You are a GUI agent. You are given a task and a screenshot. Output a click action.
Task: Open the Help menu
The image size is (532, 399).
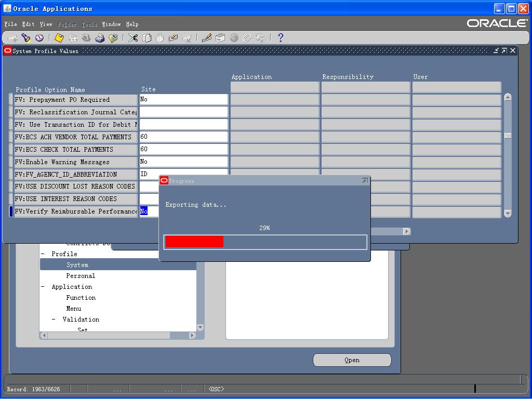132,24
